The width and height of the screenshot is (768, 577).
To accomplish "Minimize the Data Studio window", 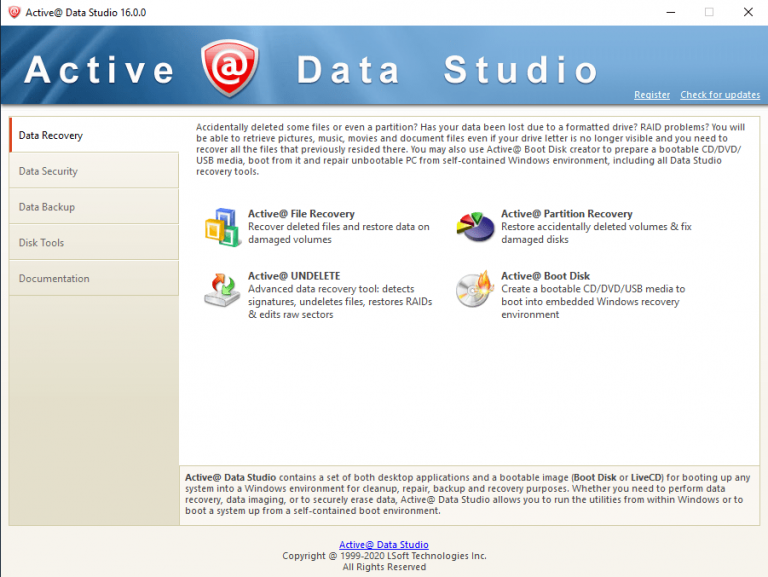I will (671, 12).
